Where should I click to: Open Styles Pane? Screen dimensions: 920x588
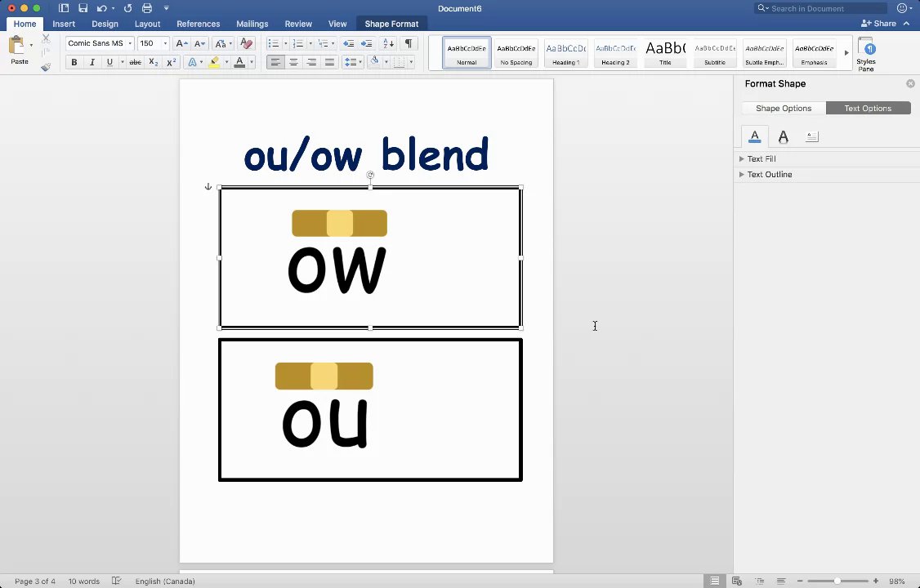pyautogui.click(x=866, y=54)
